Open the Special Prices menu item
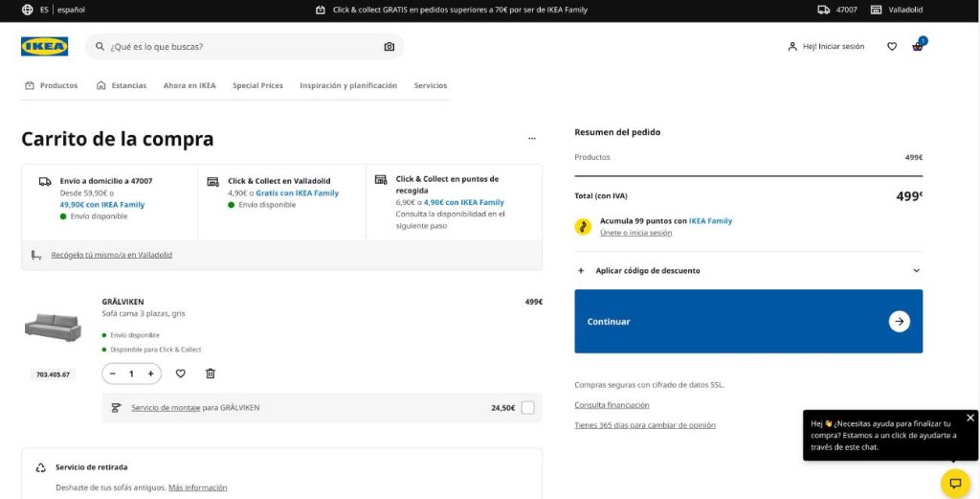This screenshot has width=980, height=499. pos(257,85)
